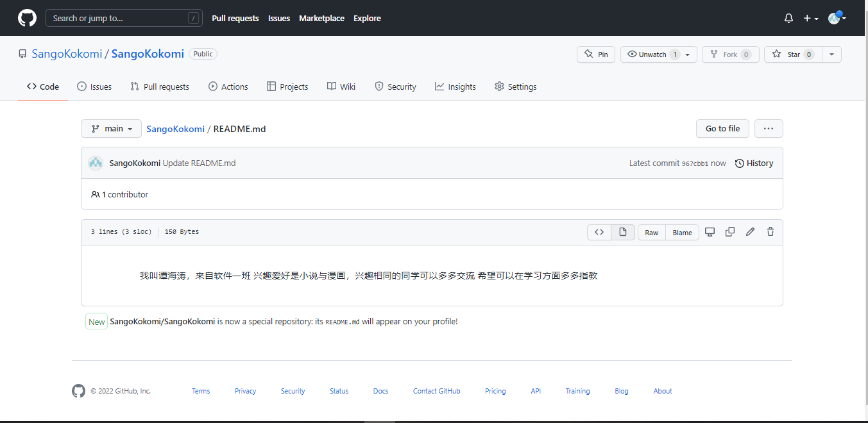The image size is (868, 423).
Task: Switch to the Actions tab
Action: click(228, 87)
